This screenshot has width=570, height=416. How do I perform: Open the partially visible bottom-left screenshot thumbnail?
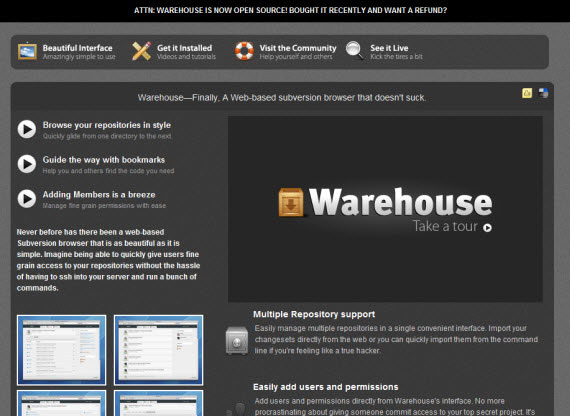coord(61,403)
